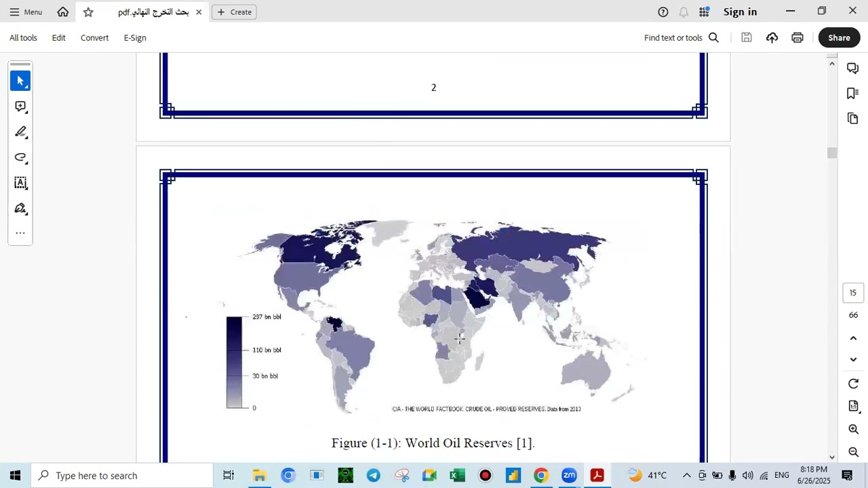Click the current page number box 15
This screenshot has height=488, width=868.
pos(853,293)
